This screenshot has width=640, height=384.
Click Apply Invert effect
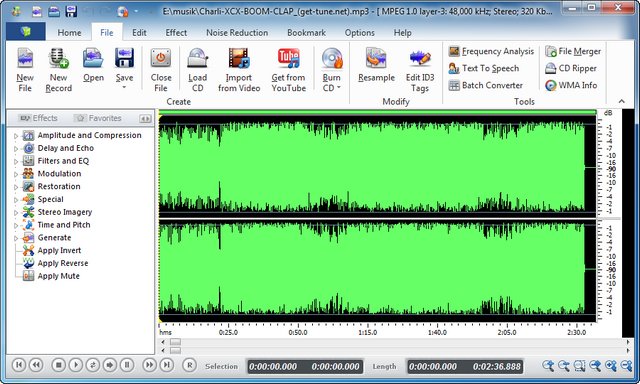(59, 250)
